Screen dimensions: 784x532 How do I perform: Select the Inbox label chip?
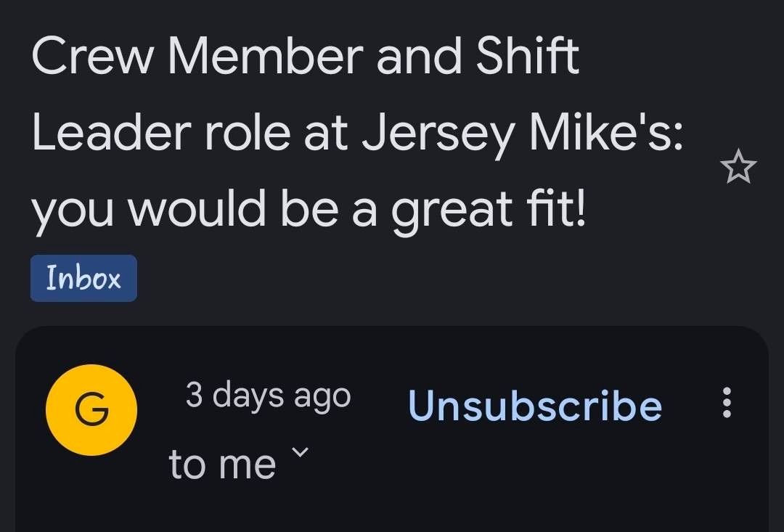[83, 278]
